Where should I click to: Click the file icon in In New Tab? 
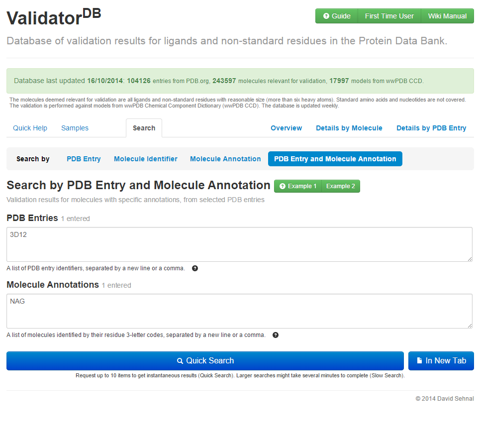(419, 361)
